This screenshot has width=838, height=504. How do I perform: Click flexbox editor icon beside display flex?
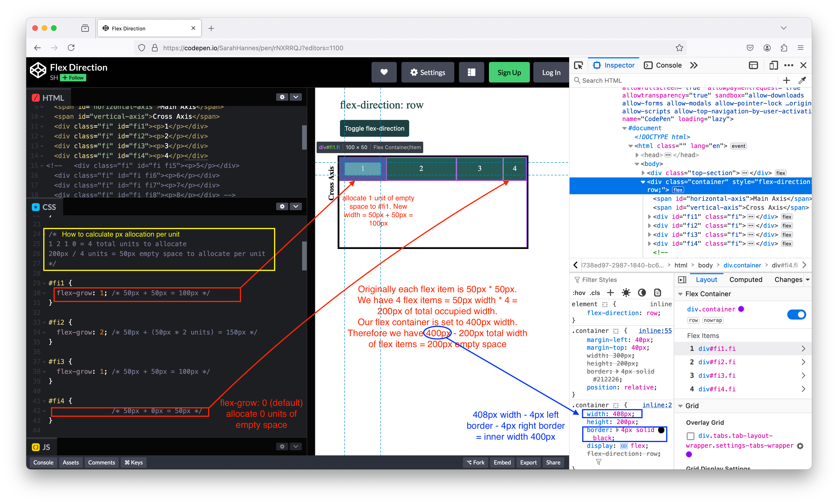(624, 446)
